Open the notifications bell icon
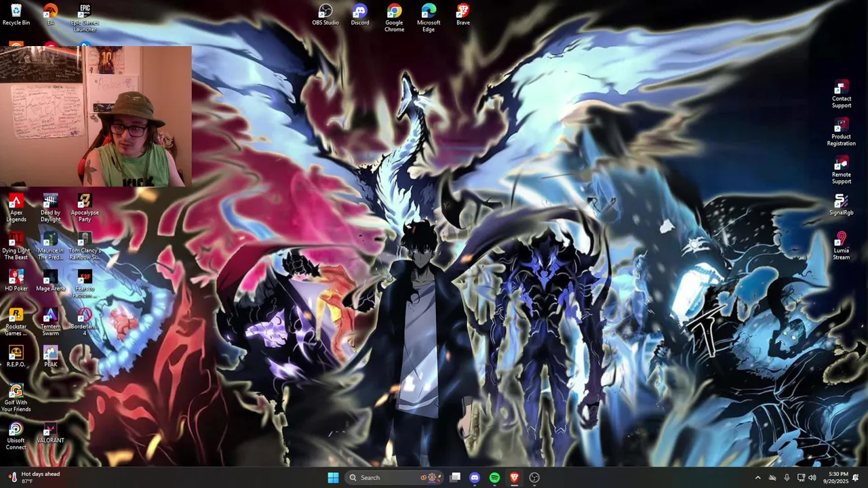The image size is (868, 488). (856, 478)
